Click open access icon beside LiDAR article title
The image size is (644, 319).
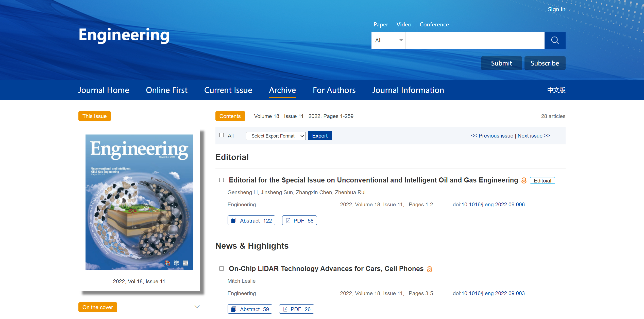click(429, 269)
